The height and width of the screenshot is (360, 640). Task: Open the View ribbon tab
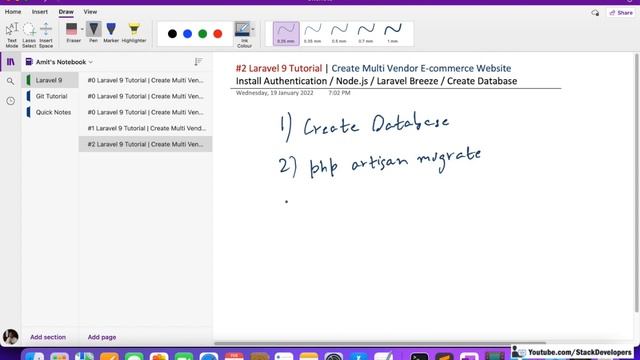pyautogui.click(x=90, y=12)
